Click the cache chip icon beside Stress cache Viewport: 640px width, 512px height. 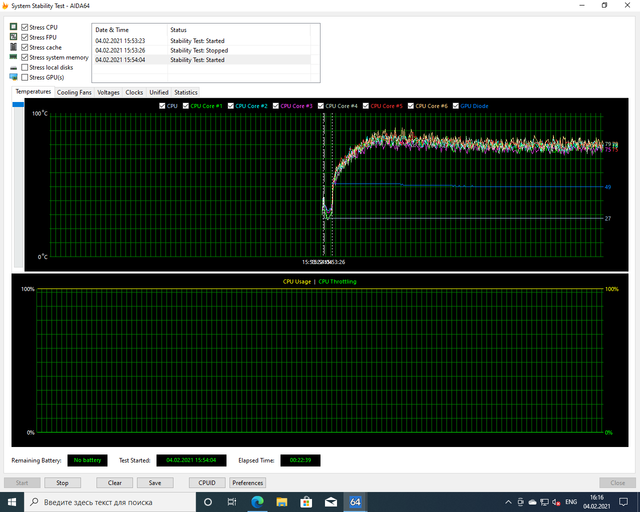click(x=13, y=47)
